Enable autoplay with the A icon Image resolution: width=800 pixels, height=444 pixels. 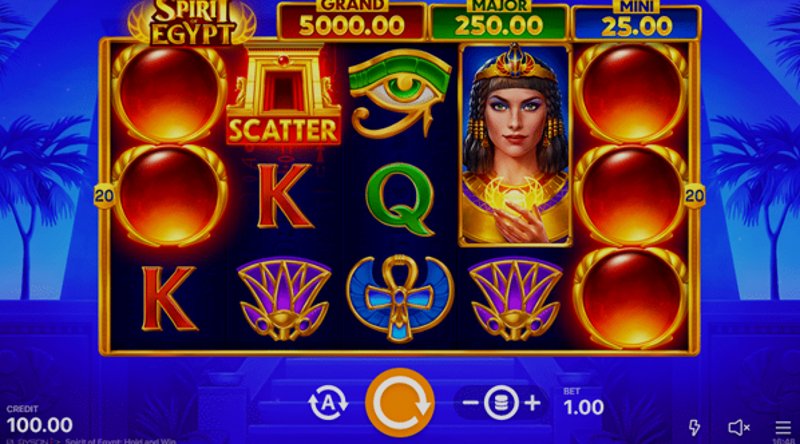(x=328, y=403)
